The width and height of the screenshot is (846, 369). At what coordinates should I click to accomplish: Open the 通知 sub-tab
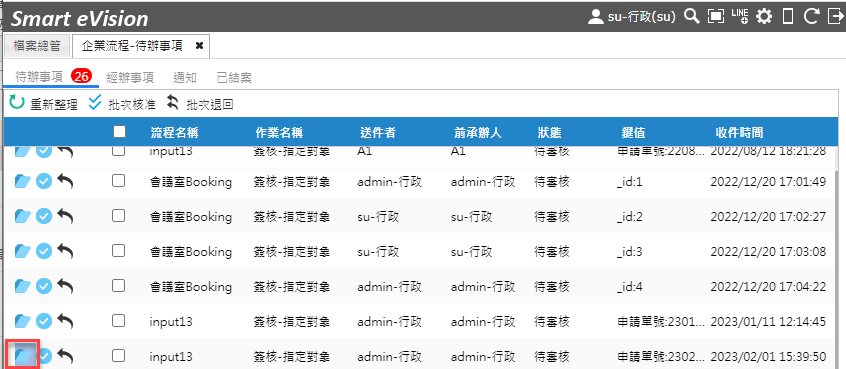point(185,77)
